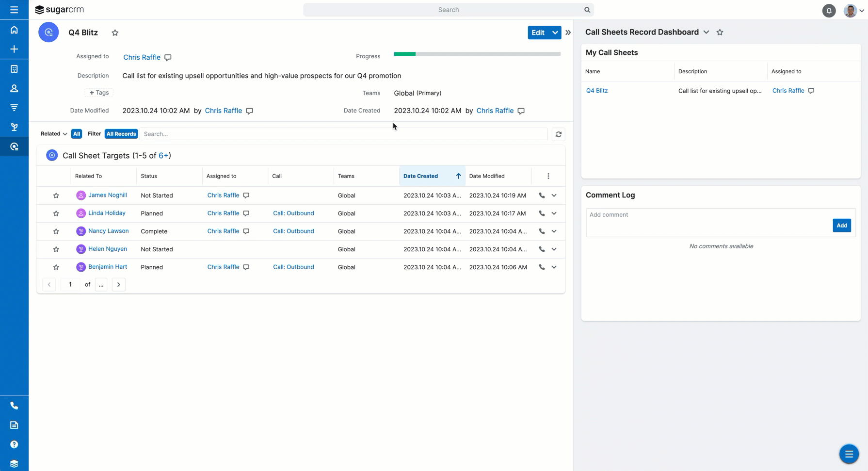Expand row actions for Nancy Lawson

coord(554,231)
